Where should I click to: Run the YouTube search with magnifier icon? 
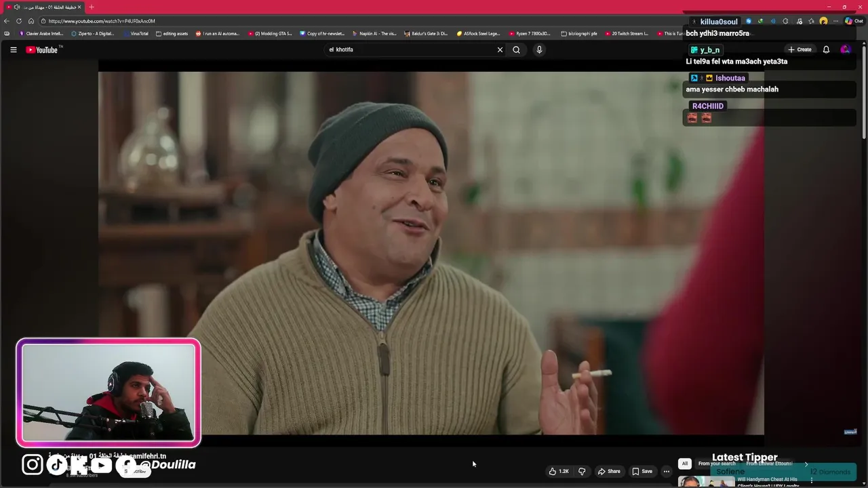click(516, 49)
